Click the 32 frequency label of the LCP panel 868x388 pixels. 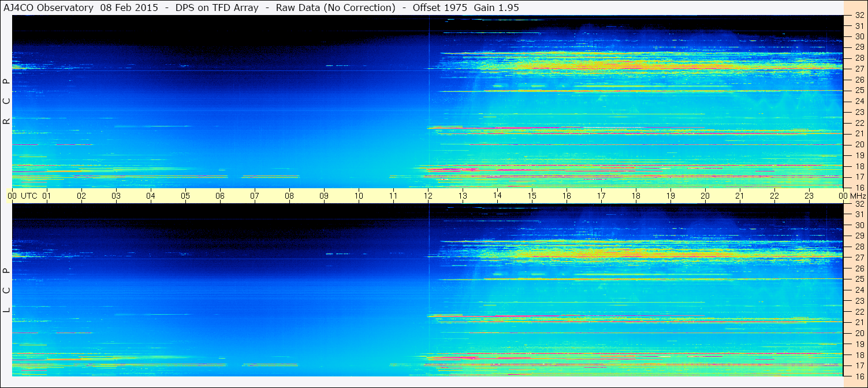click(859, 204)
